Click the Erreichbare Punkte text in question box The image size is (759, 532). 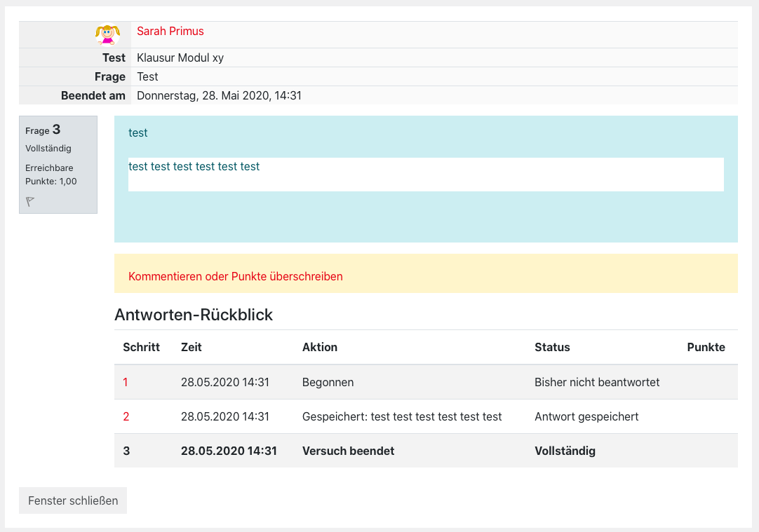point(51,175)
